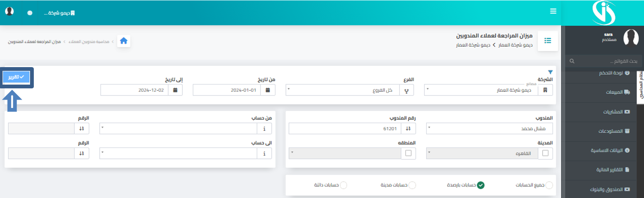Click the blue filter funnel icon

pyautogui.click(x=550, y=72)
